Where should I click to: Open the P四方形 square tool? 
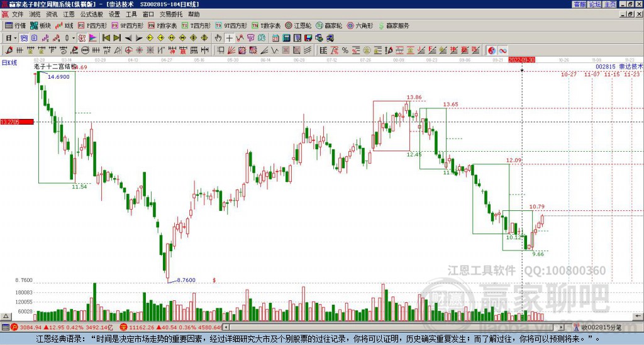pos(92,25)
